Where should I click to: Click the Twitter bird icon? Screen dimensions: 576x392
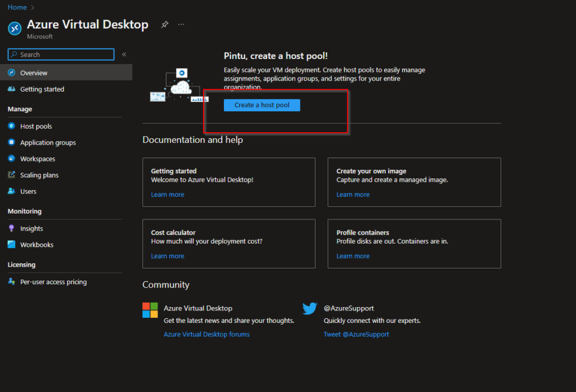pyautogui.click(x=310, y=309)
